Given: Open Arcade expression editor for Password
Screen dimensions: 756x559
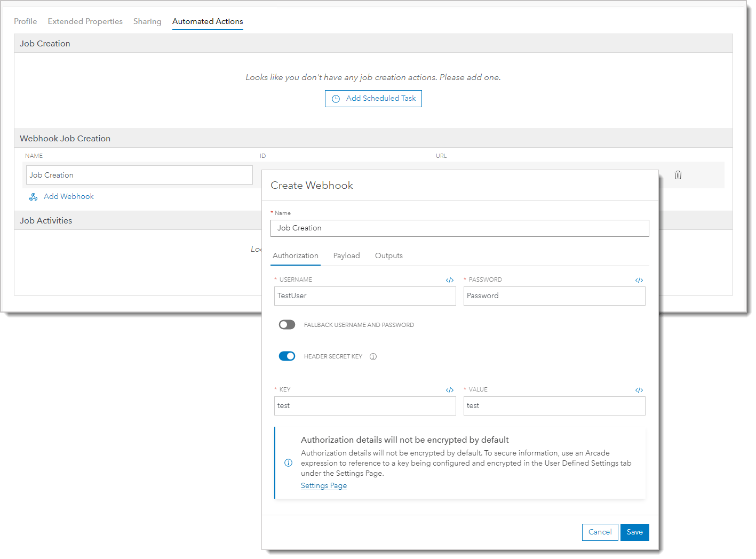Looking at the screenshot, I should point(639,279).
